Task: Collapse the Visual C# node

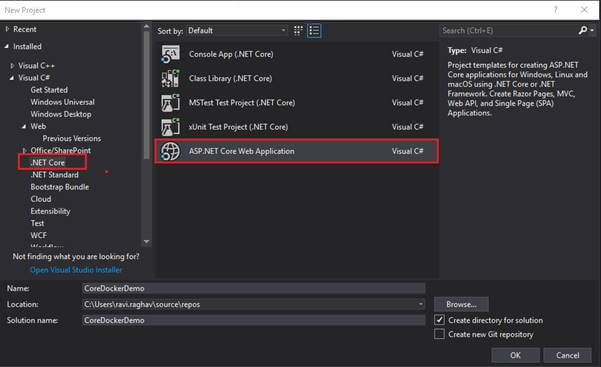Action: pyautogui.click(x=12, y=78)
